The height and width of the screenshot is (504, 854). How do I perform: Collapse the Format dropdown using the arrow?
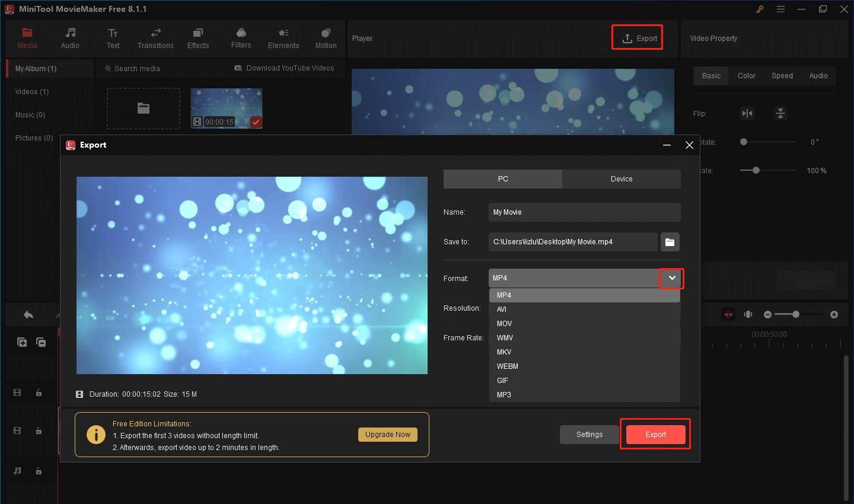[x=671, y=278]
